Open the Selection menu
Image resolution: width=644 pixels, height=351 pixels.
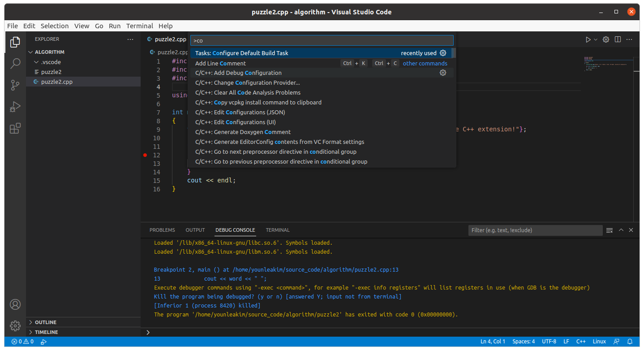click(x=55, y=26)
